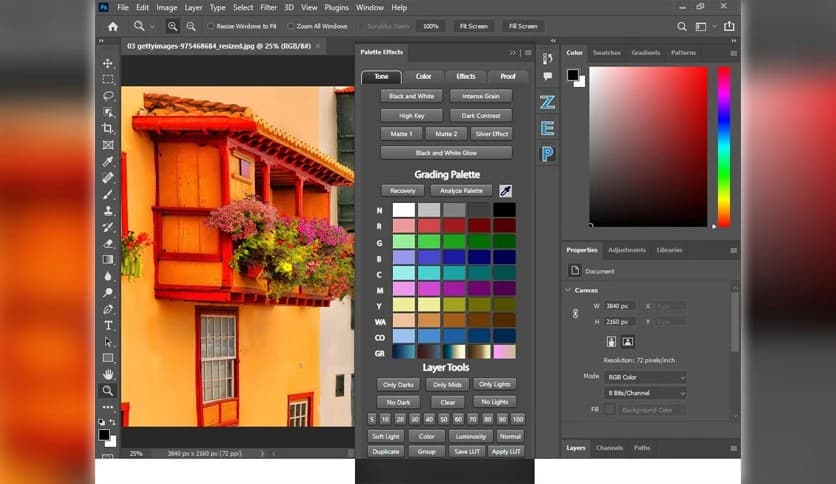836x484 pixels.
Task: Switch to the Swatches tab
Action: (607, 53)
